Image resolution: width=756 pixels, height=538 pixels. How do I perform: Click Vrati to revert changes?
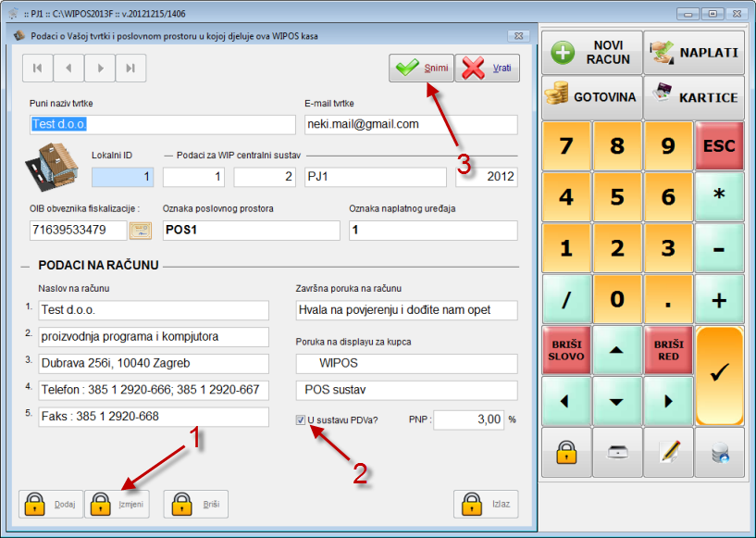point(487,69)
